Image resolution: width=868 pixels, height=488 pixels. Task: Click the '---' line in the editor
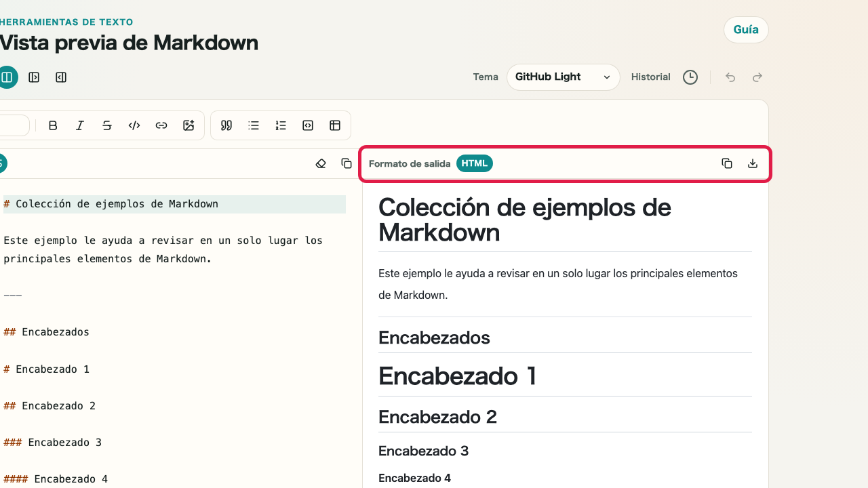coord(13,296)
